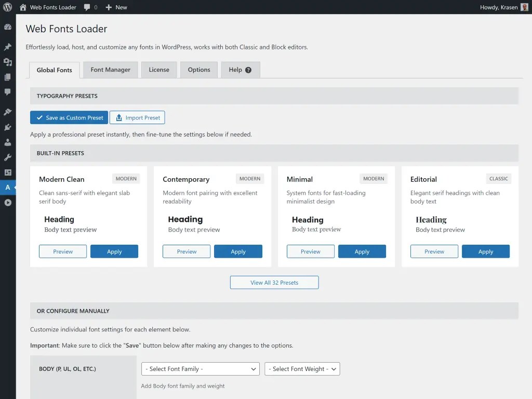Preview the Editorial preset
Screen dimensions: 532x399
[434, 251]
